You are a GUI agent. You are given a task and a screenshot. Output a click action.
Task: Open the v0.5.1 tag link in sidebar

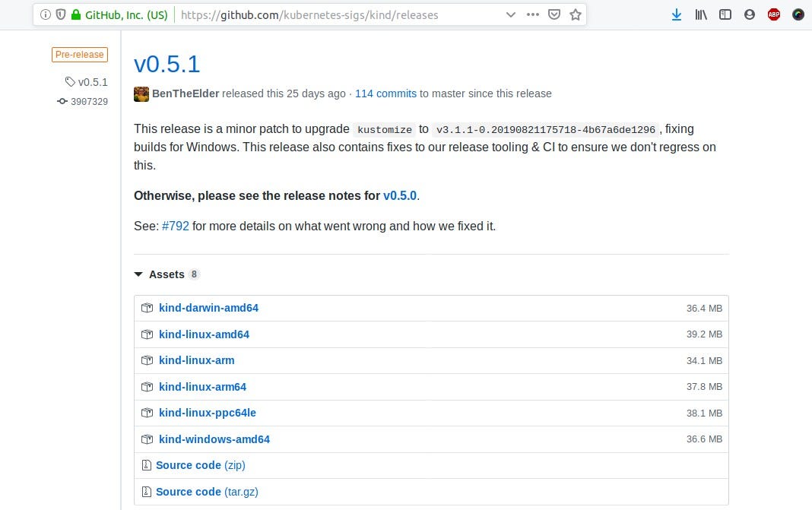(x=93, y=82)
